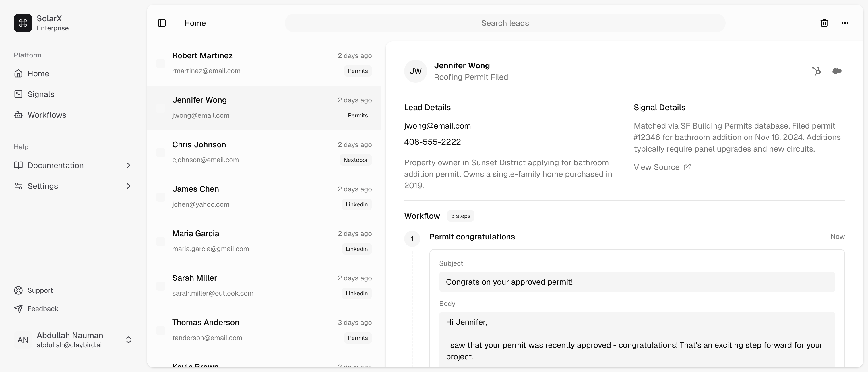Open the three-dot more options menu

coord(845,23)
